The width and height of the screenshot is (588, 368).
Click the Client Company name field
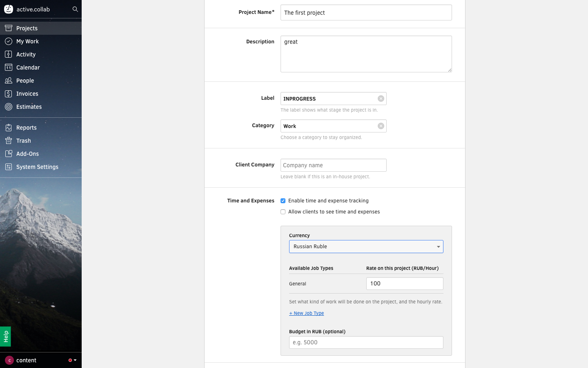click(333, 165)
